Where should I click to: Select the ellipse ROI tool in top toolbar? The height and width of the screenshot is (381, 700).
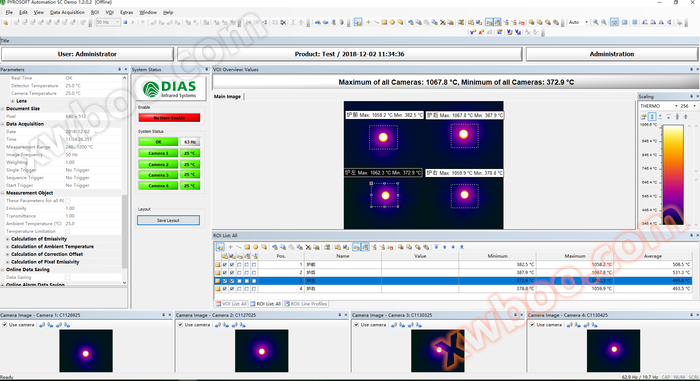[x=392, y=22]
